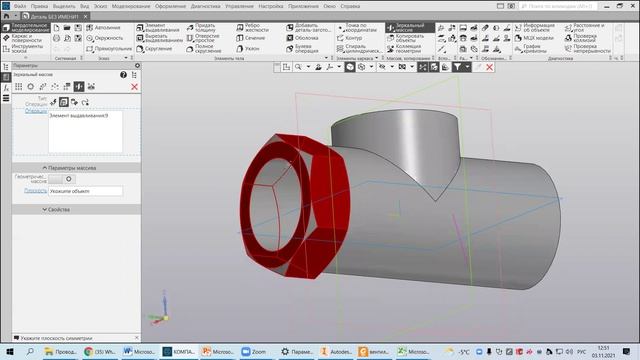Viewport: 640px width, 360px height.
Task: Open Коллекция геометрии command
Action: (404, 49)
